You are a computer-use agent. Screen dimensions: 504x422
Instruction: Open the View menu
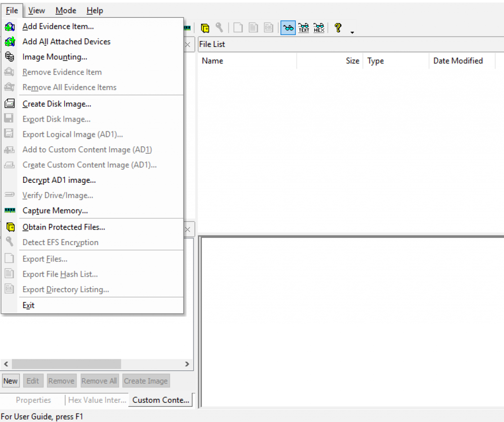pos(37,10)
